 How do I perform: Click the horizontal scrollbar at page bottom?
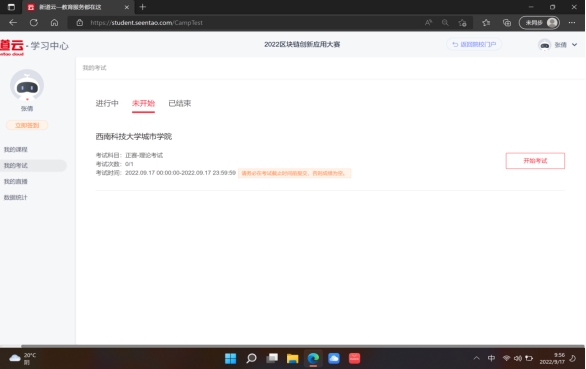click(303, 346)
